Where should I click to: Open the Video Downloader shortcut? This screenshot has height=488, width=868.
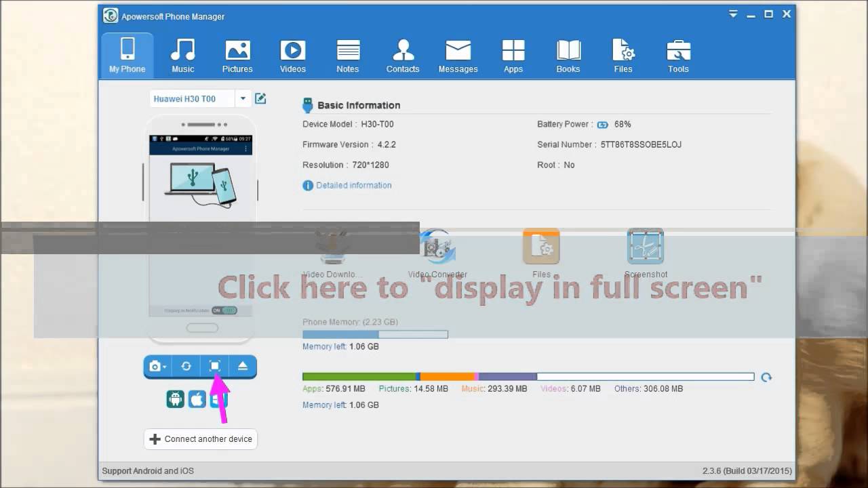tap(332, 254)
